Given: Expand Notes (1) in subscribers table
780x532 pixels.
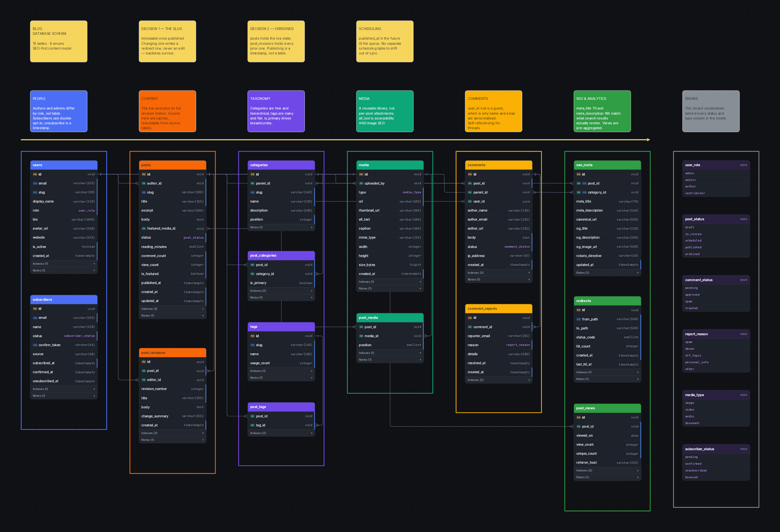Looking at the screenshot, I should tap(64, 396).
